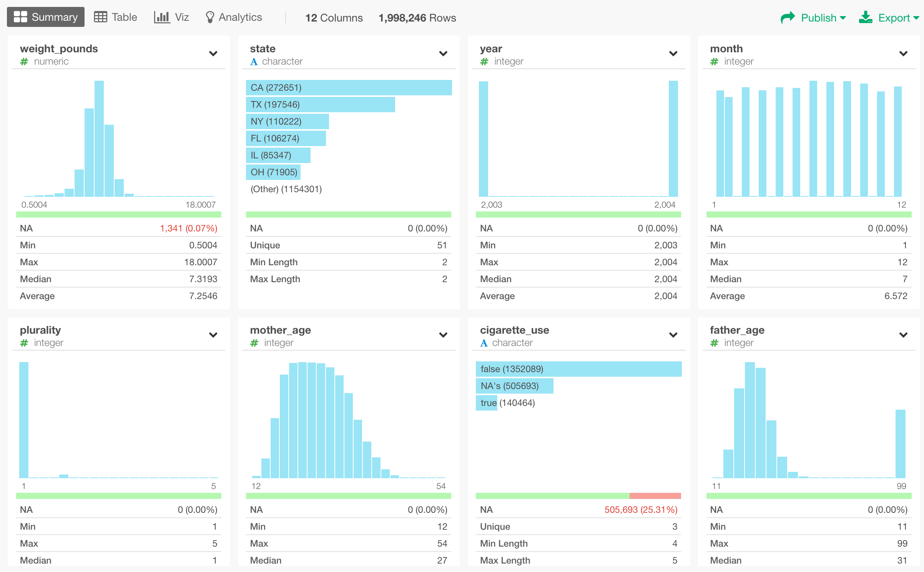Click the Table view icon
This screenshot has height=572, width=924.
point(100,17)
